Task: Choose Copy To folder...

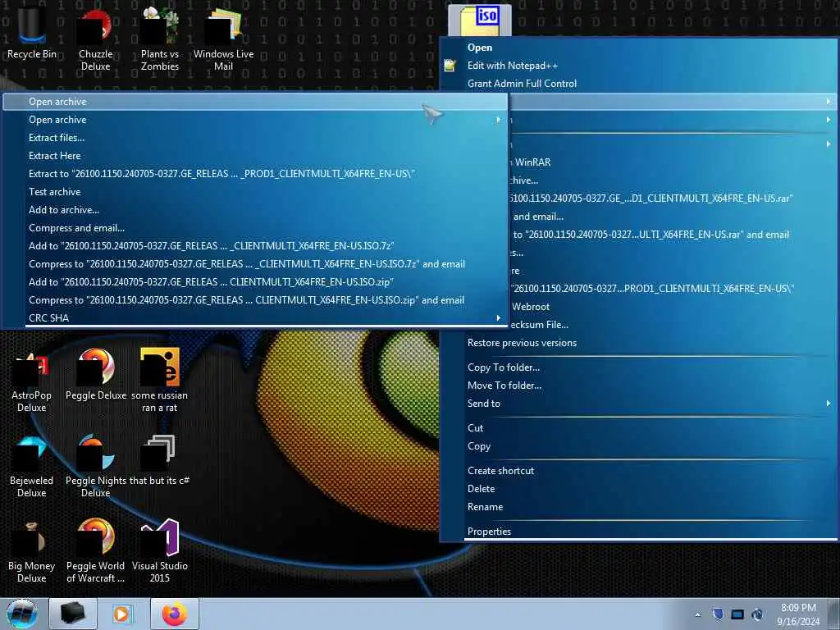Action: pyautogui.click(x=638, y=367)
